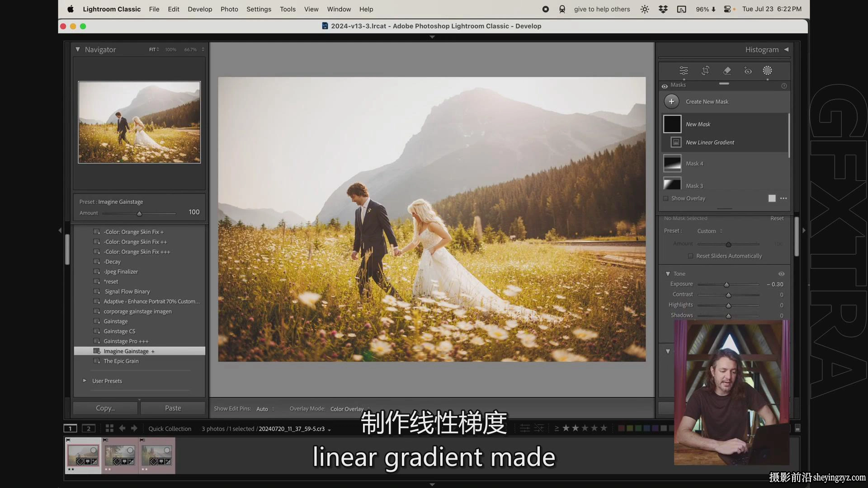Select main window display button 1
868x488 pixels.
pos(70,428)
